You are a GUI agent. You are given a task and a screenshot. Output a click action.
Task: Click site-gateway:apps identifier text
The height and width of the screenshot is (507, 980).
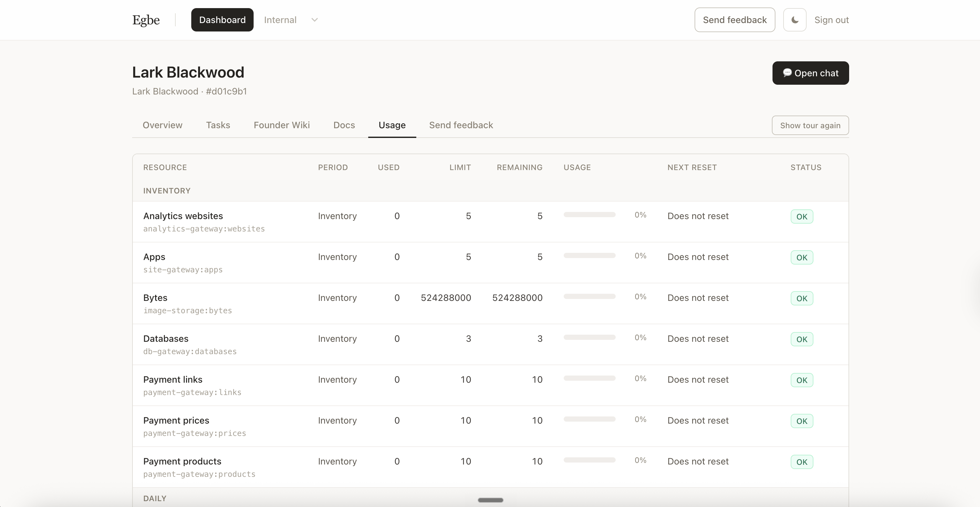(183, 270)
